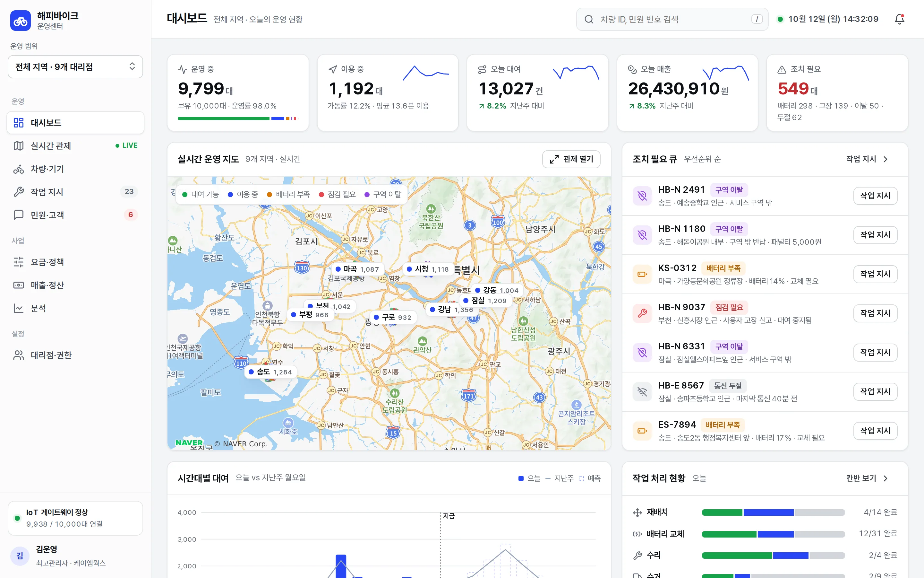The image size is (924, 578).
Task: Click the 차량·기기 bicycle icon
Action: coord(18,169)
